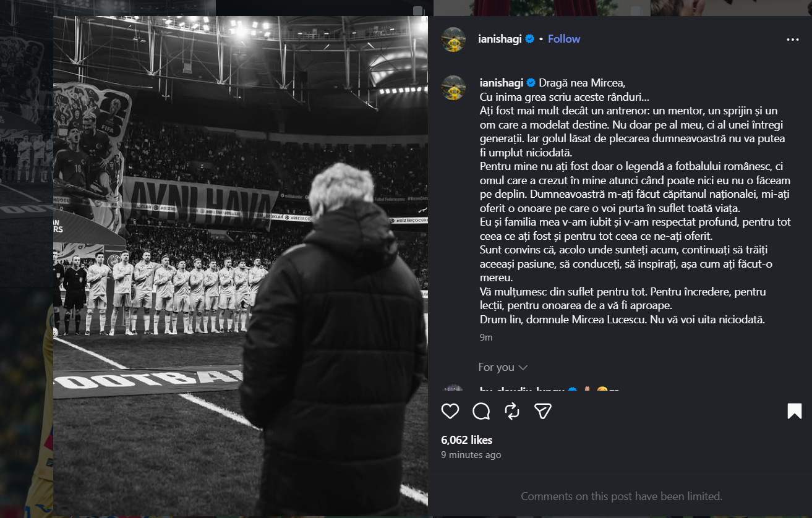The width and height of the screenshot is (812, 518).
Task: Open the ianishagi username link in the header
Action: pyautogui.click(x=501, y=39)
